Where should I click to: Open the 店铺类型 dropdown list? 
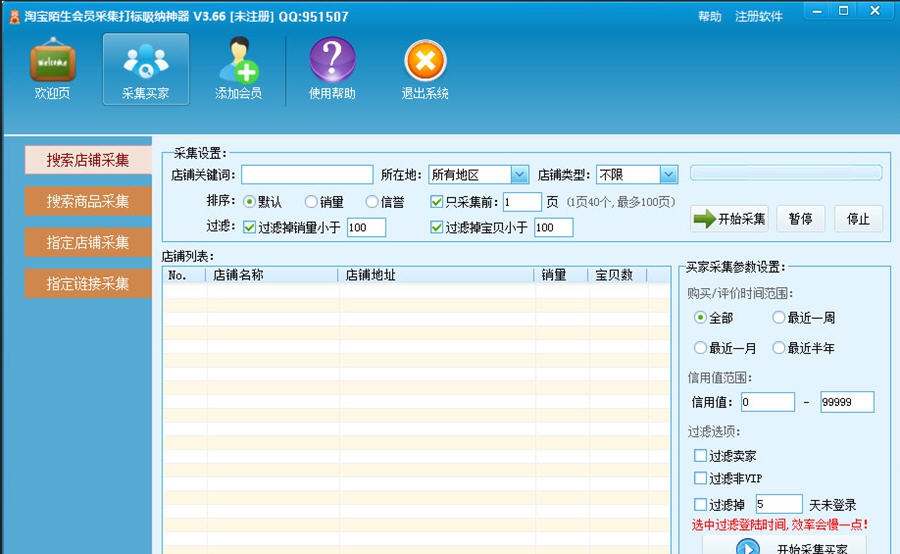tap(668, 175)
